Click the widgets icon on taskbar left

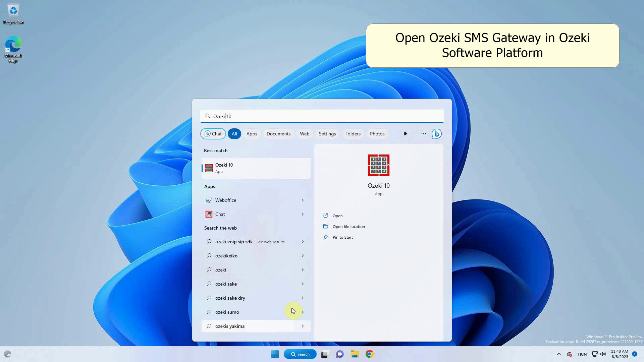coord(7,354)
